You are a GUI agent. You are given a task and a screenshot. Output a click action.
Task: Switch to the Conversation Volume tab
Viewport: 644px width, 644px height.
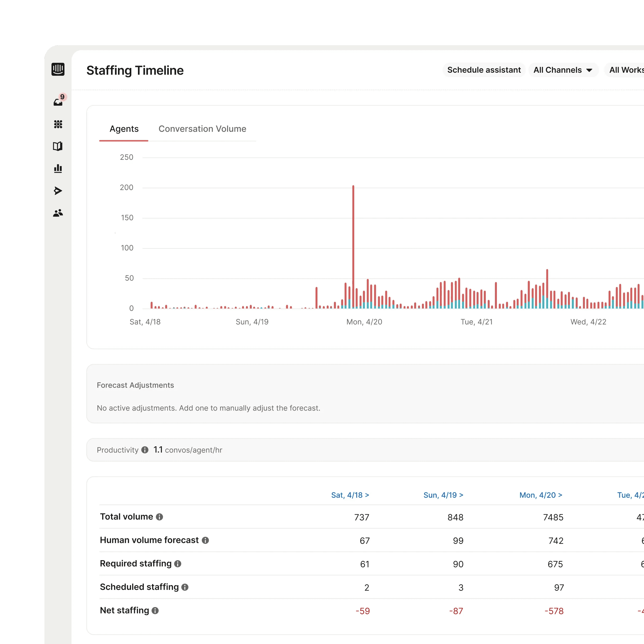202,129
